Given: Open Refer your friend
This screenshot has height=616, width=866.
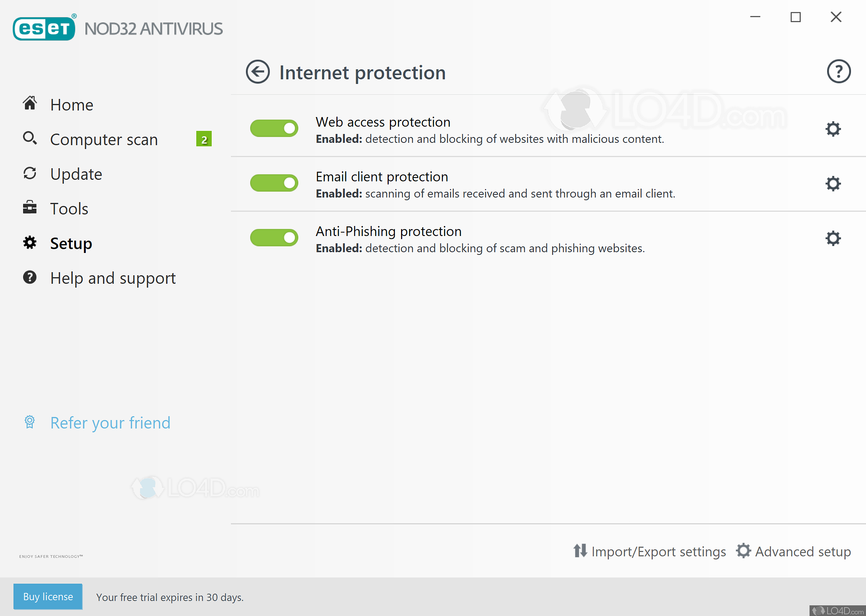Looking at the screenshot, I should click(x=110, y=422).
